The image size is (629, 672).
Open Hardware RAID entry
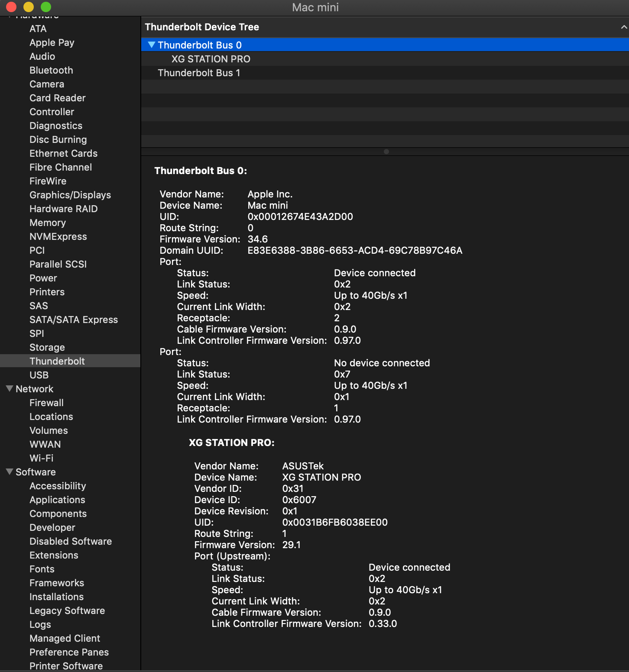pyautogui.click(x=64, y=209)
